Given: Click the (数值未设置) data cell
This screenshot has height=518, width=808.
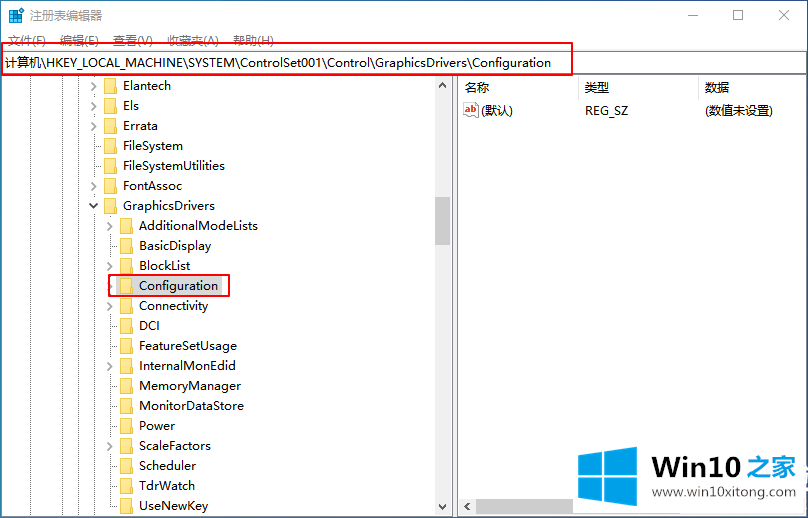Looking at the screenshot, I should click(x=738, y=111).
